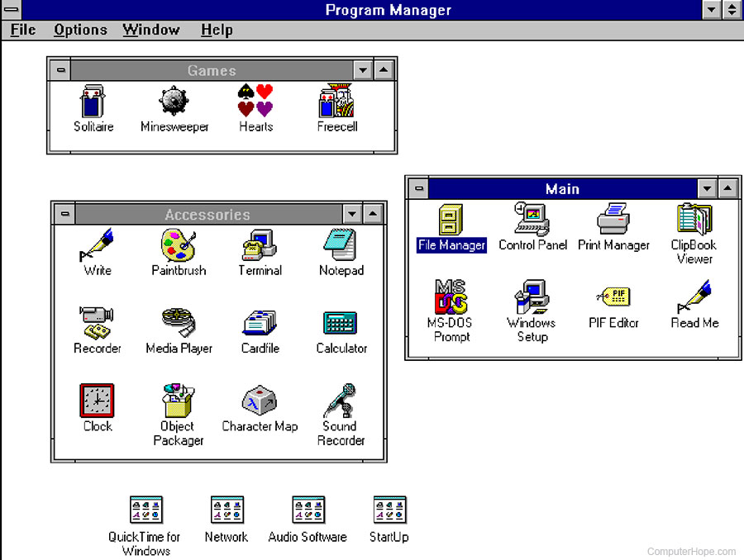The height and width of the screenshot is (560, 744).
Task: Click the Sound Recorder icon
Action: [341, 401]
